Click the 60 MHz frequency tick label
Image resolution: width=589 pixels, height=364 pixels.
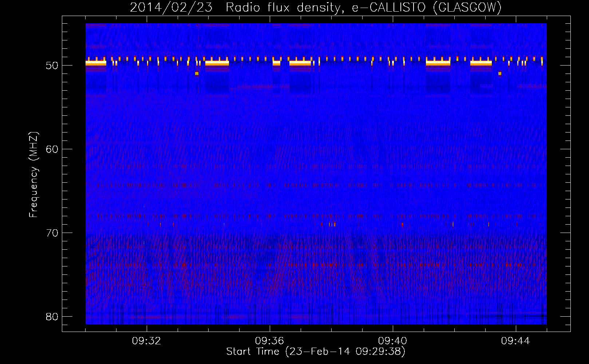click(52, 149)
